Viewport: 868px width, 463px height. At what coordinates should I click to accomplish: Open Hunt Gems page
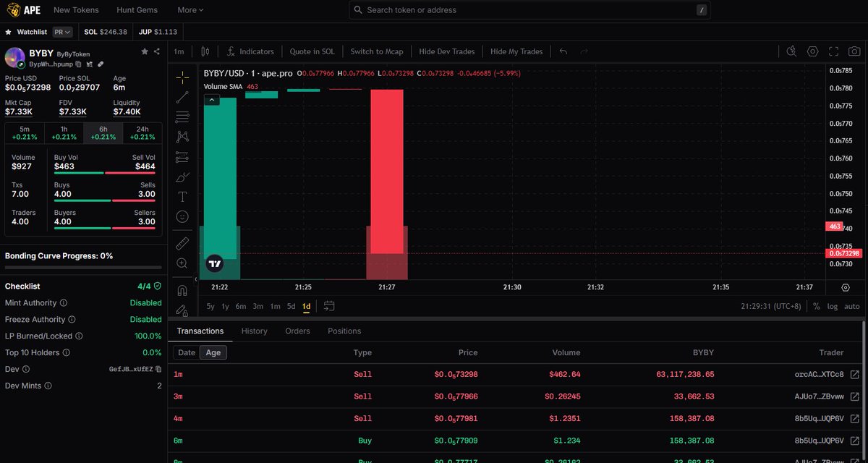(x=137, y=10)
